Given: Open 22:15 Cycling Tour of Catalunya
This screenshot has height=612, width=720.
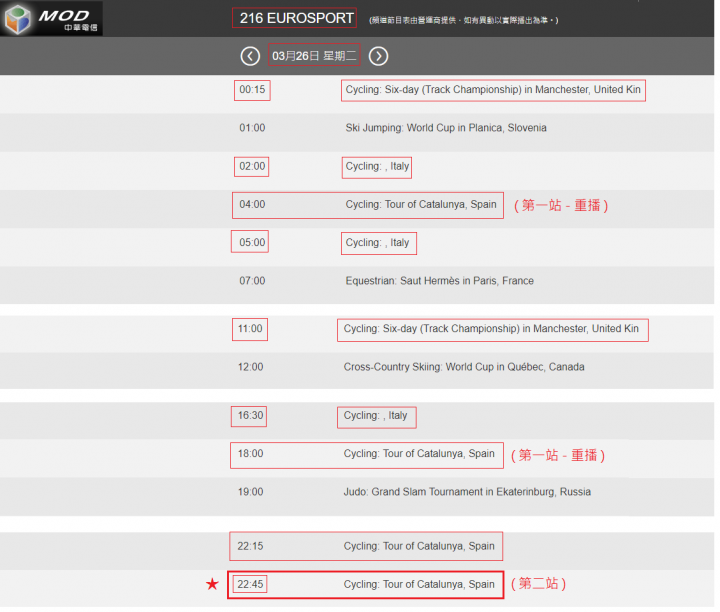Looking at the screenshot, I should click(419, 546).
